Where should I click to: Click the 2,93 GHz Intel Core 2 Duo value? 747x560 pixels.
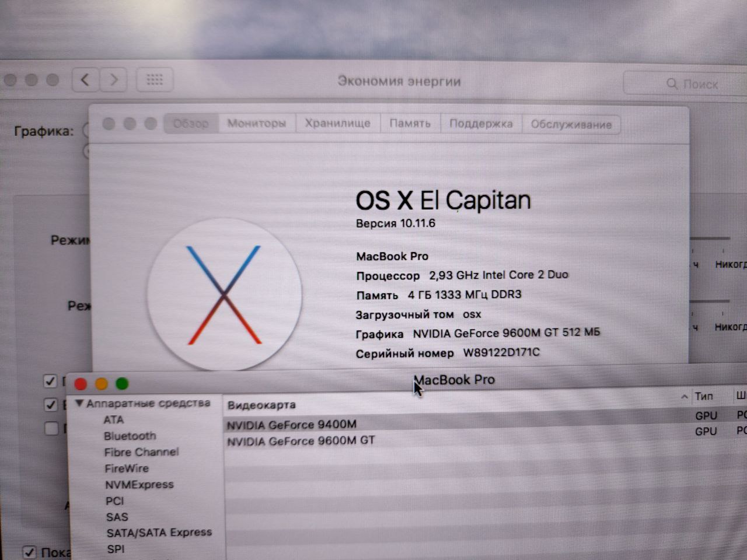coord(499,275)
